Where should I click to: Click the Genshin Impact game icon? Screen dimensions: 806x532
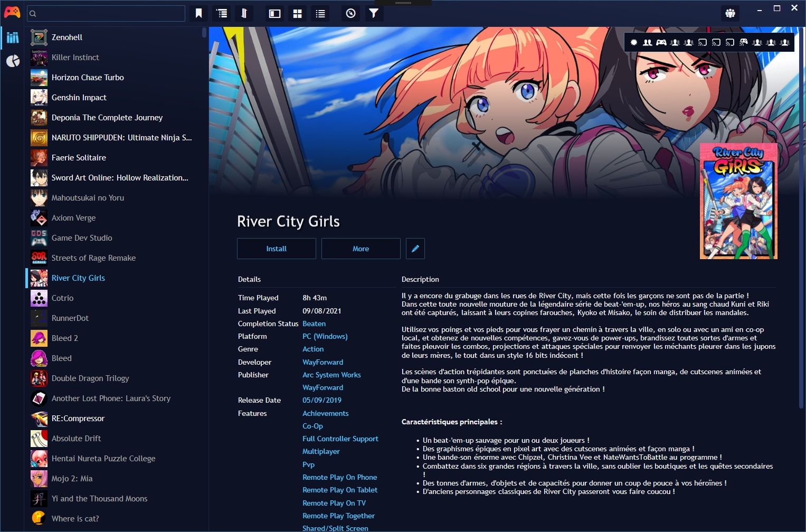click(39, 98)
